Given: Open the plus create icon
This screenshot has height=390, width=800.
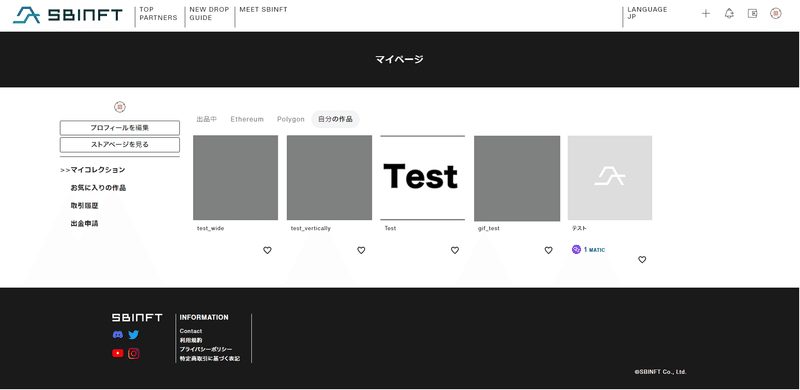Looking at the screenshot, I should [x=706, y=14].
